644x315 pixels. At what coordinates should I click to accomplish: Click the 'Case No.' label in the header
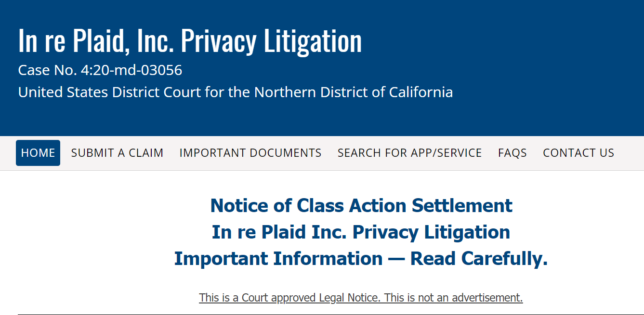[48, 70]
